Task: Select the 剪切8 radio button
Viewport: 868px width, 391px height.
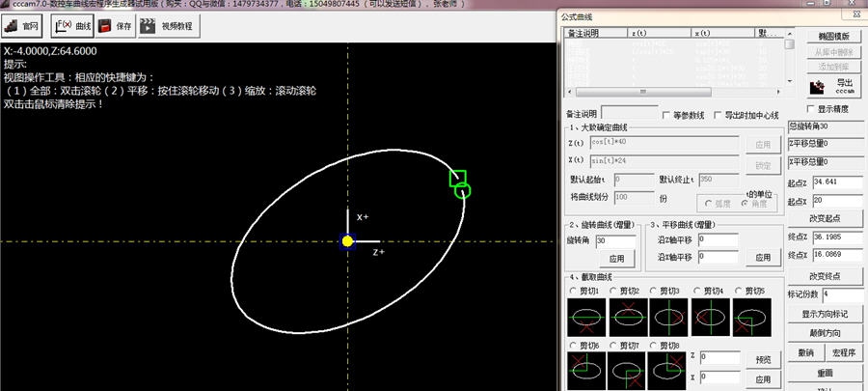Action: [653, 345]
